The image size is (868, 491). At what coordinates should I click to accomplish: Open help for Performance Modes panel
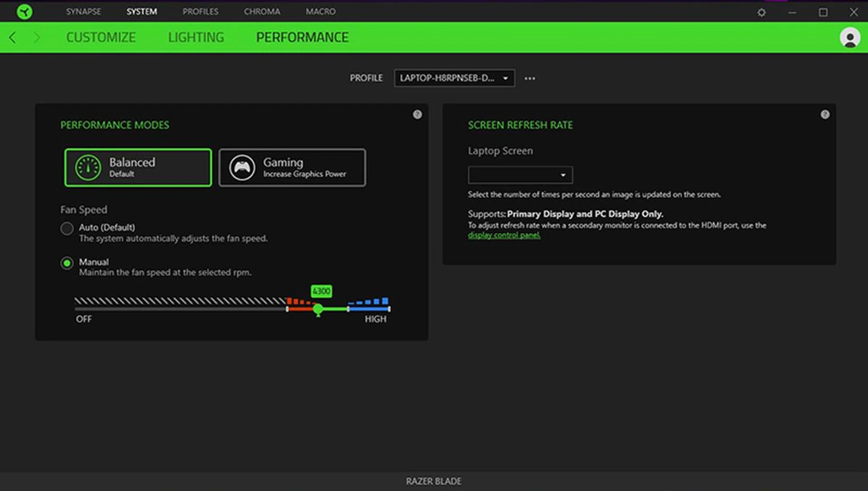pyautogui.click(x=417, y=114)
